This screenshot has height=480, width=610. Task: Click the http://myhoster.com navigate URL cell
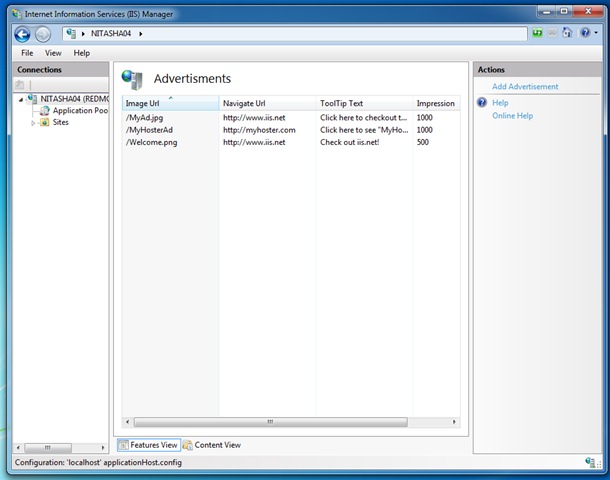[x=259, y=130]
